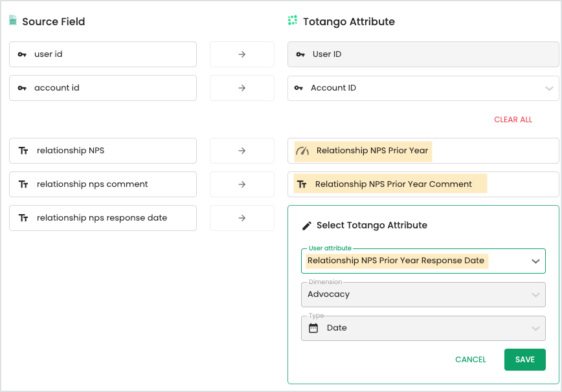Viewport: 562px width, 392px height.
Task: Select the relationship nps comment source field box
Action: pos(103,184)
